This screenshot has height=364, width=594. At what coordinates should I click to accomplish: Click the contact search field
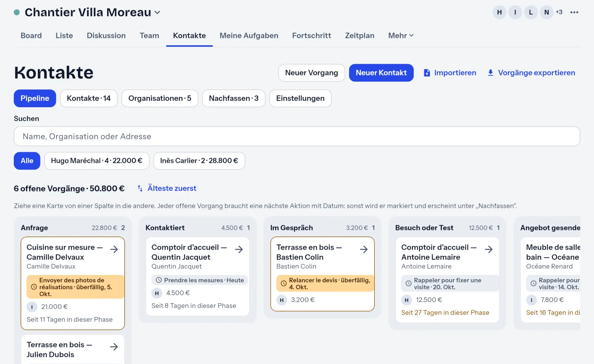coord(297,136)
